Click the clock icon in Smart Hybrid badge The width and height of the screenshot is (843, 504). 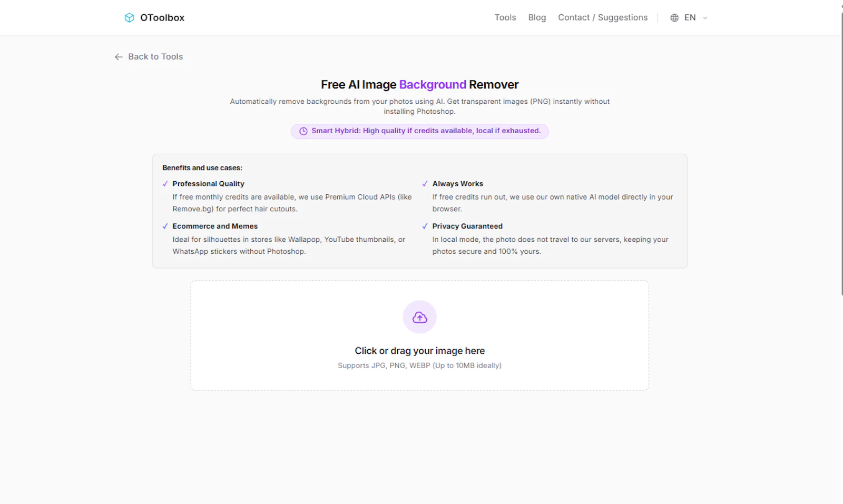click(x=303, y=131)
